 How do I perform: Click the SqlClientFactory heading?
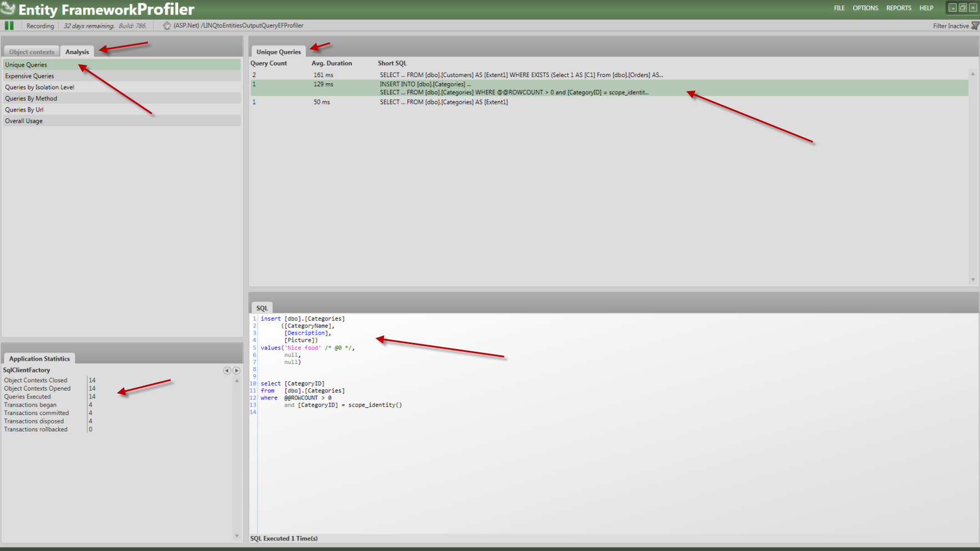[27, 370]
